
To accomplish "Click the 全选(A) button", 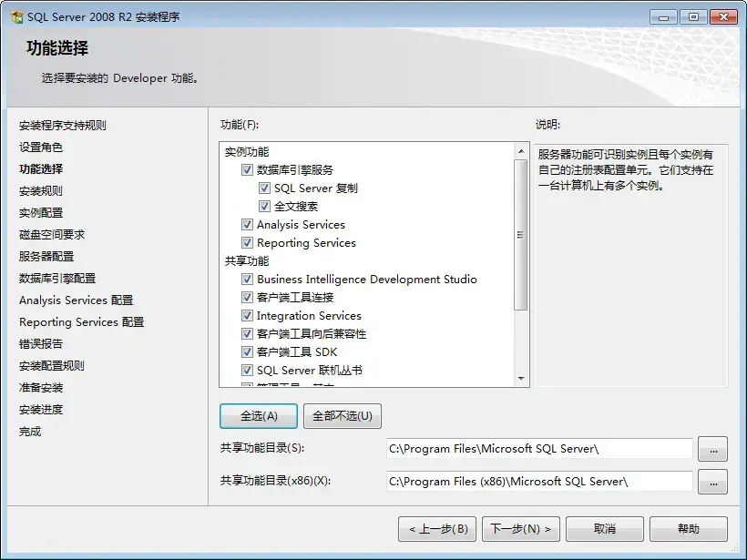I will 259,416.
